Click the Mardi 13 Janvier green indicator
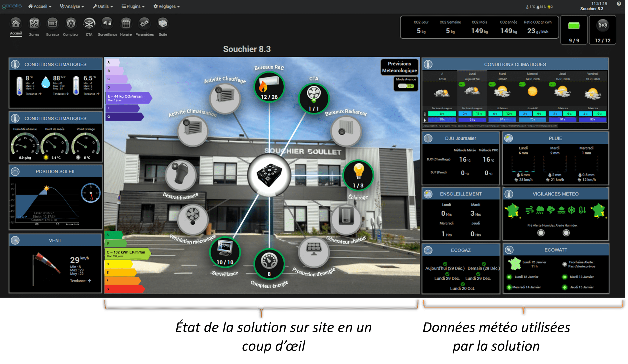 click(x=565, y=277)
